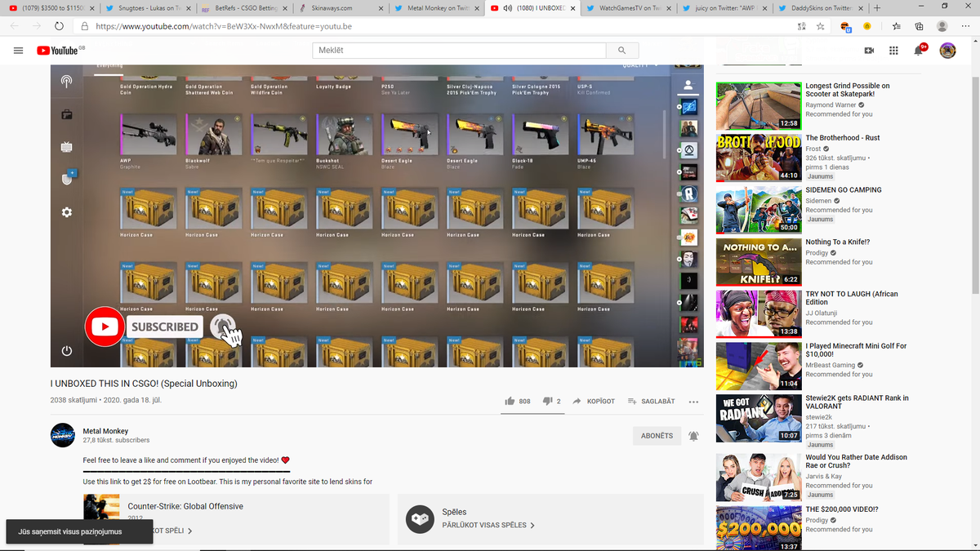980x551 pixels.
Task: Click the broadcast icon in the video sidebar
Action: tap(66, 82)
